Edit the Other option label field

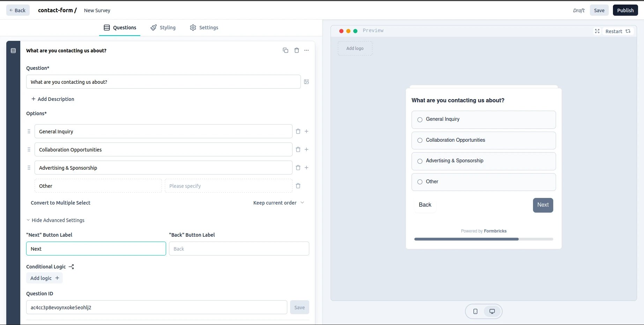click(98, 186)
